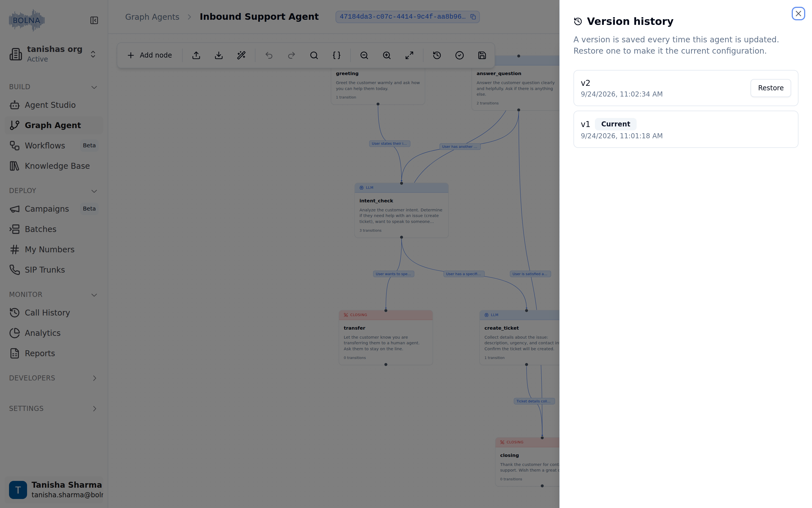The width and height of the screenshot is (812, 508).
Task: Select the closing node
Action: [528, 462]
